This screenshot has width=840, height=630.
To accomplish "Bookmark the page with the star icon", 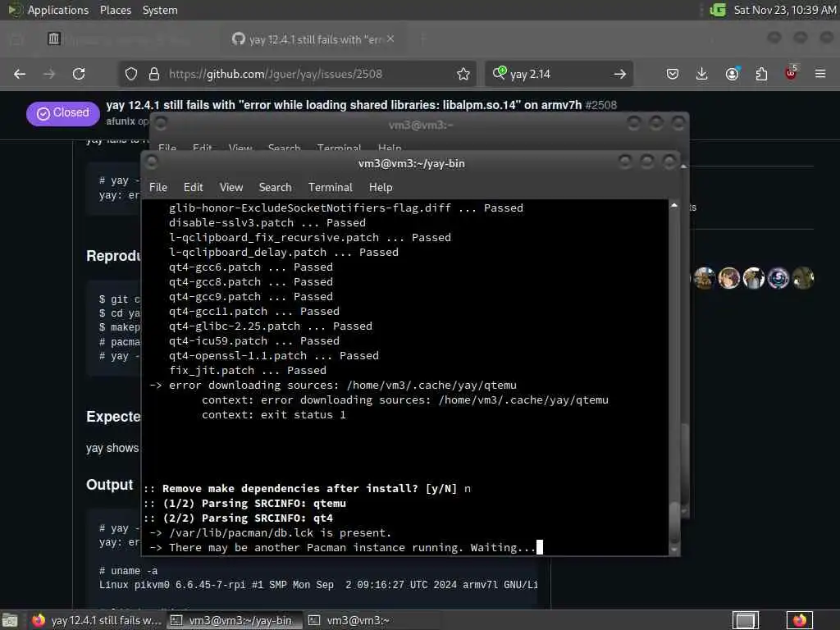I will click(x=463, y=74).
